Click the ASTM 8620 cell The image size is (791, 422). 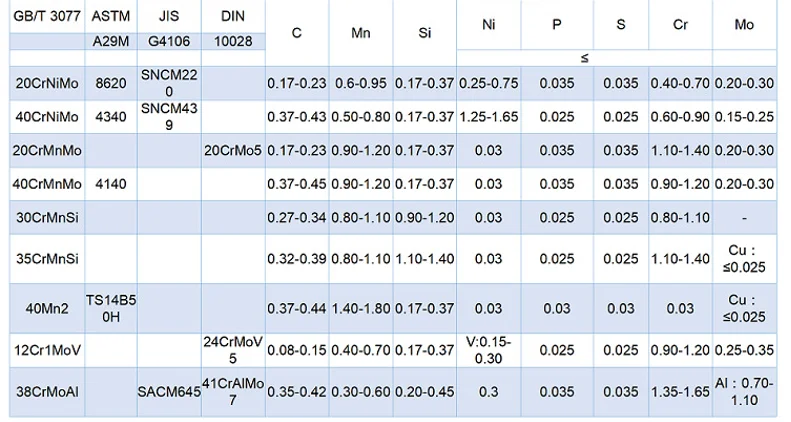tap(111, 83)
